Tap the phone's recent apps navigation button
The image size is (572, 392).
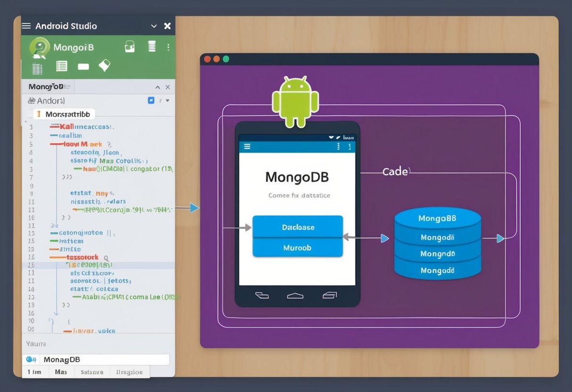[330, 295]
